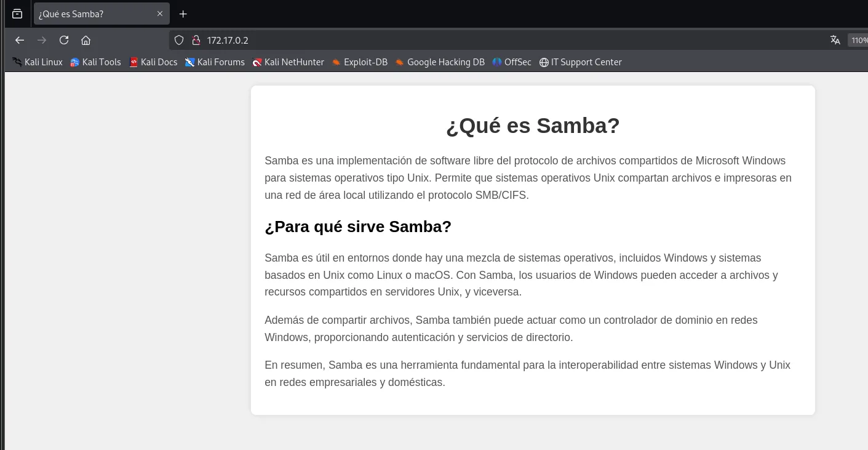
Task: Go to the browser home page
Action: (86, 40)
